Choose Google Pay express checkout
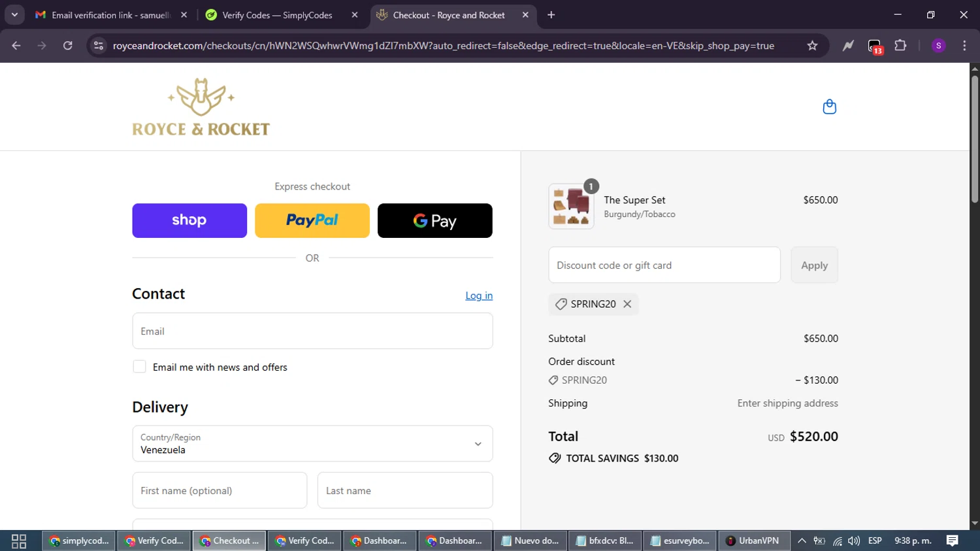This screenshot has height=551, width=980. (435, 220)
